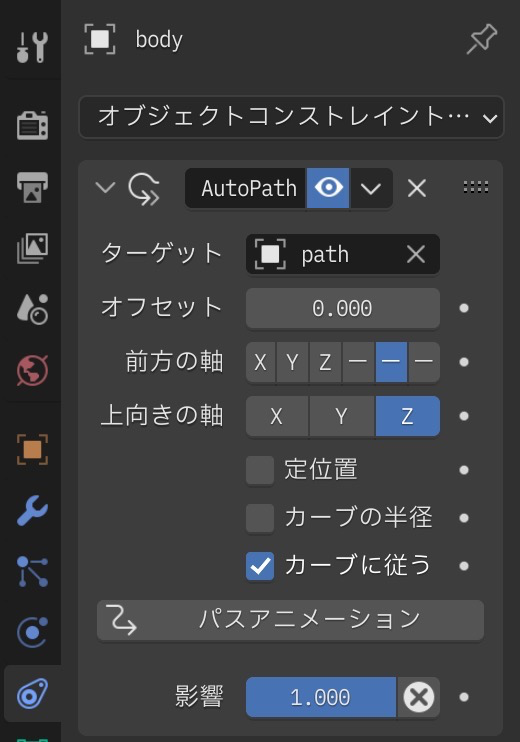Open the Particles properties tab
The width and height of the screenshot is (520, 742).
tap(32, 571)
